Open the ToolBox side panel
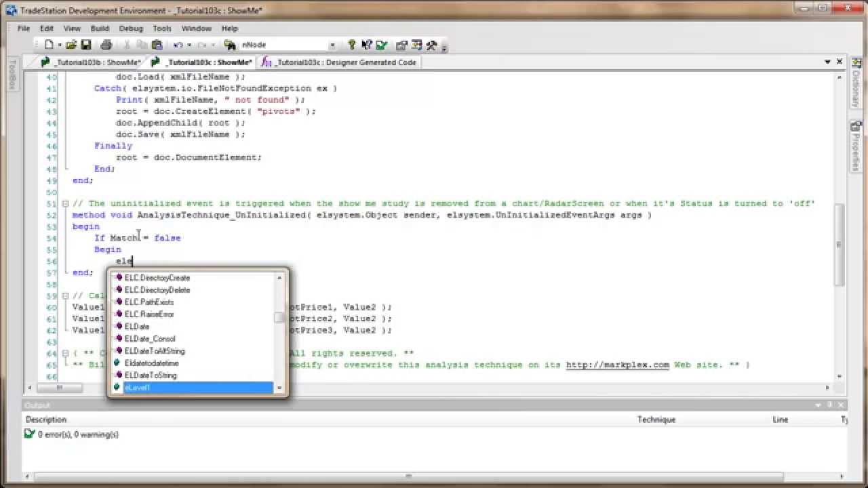The height and width of the screenshot is (488, 868). [12, 74]
